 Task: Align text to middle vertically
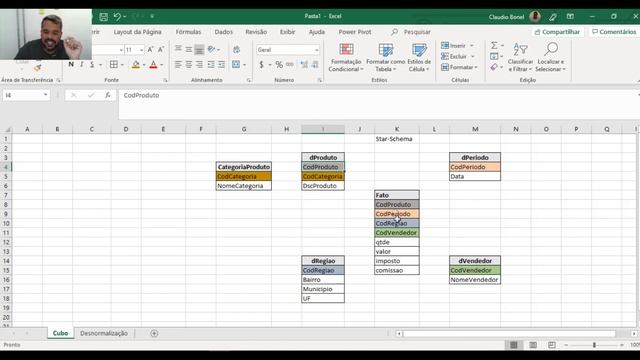point(189,49)
